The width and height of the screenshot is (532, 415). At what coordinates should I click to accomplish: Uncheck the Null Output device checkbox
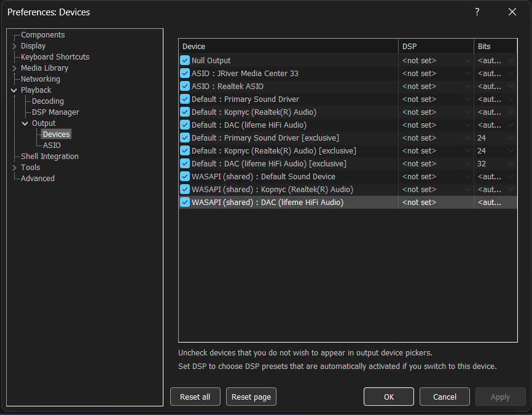185,61
